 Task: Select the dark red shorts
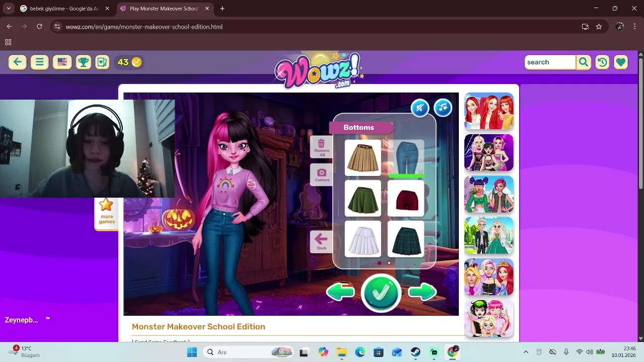406,199
